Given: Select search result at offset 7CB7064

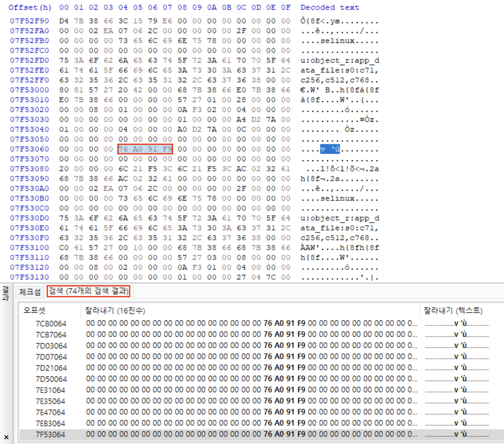Looking at the screenshot, I should [51, 334].
